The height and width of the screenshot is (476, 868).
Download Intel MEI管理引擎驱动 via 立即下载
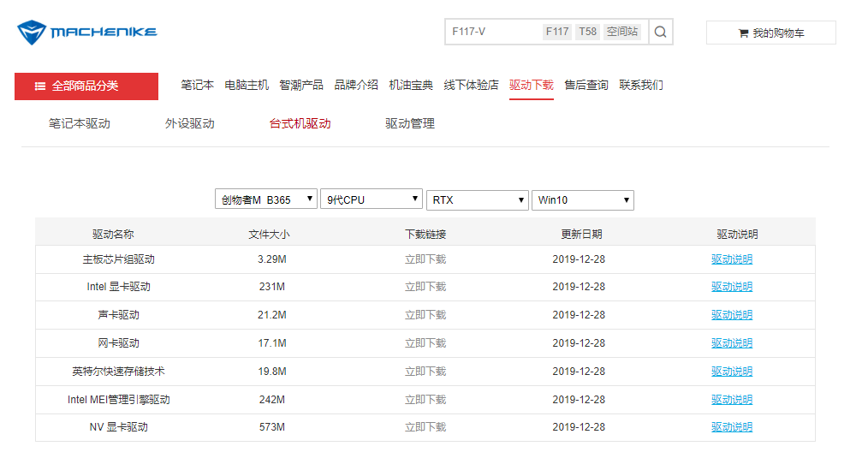(x=425, y=400)
